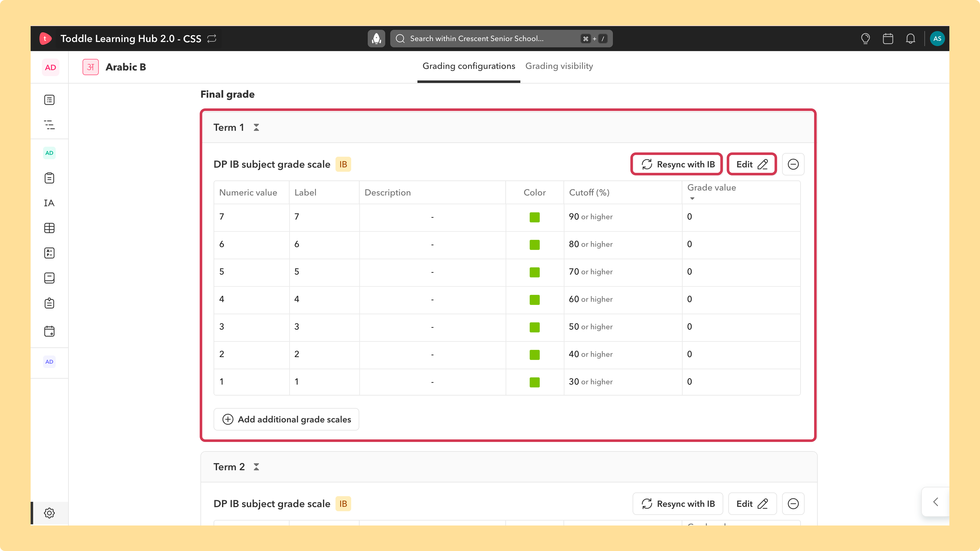Click the green color swatch for grade 2

pos(535,355)
